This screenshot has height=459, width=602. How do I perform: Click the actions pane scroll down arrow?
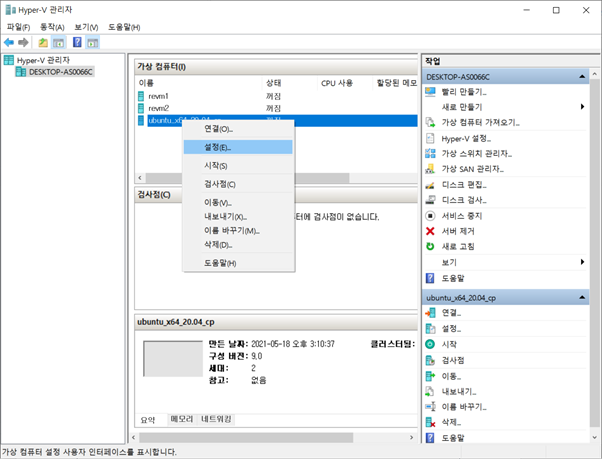click(595, 437)
